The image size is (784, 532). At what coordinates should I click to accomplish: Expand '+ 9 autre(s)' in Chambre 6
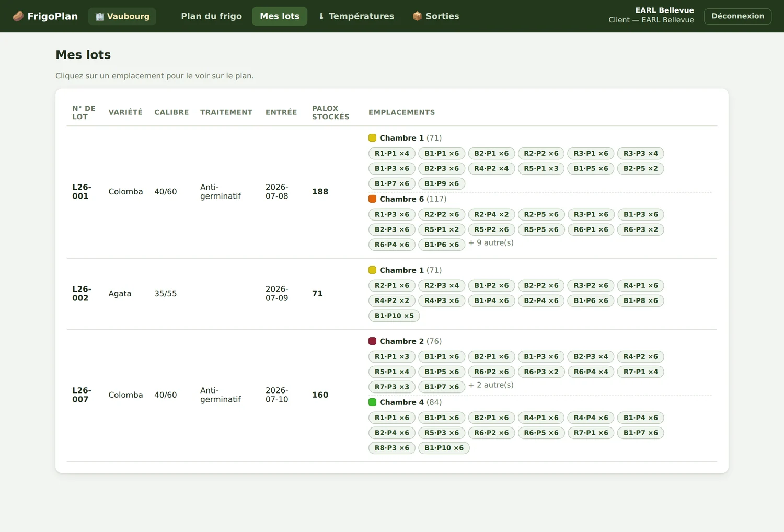491,242
